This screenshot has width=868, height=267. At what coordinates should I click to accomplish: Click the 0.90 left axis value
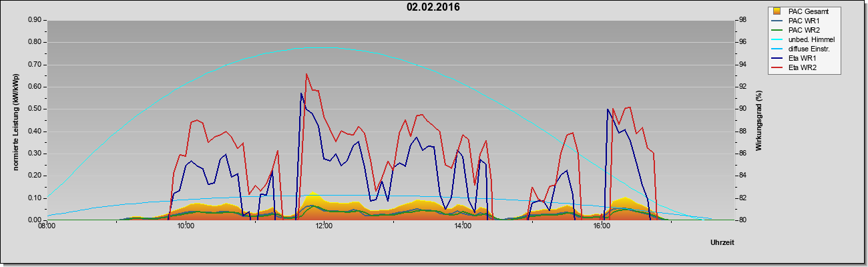[x=34, y=20]
